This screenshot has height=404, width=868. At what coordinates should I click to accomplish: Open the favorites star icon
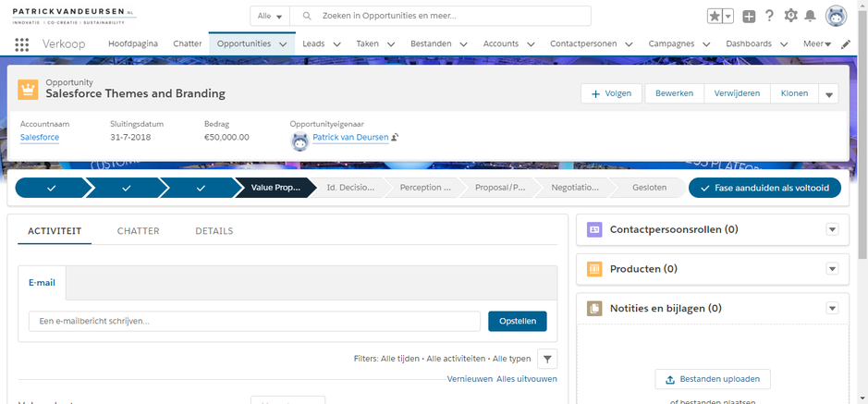point(715,16)
